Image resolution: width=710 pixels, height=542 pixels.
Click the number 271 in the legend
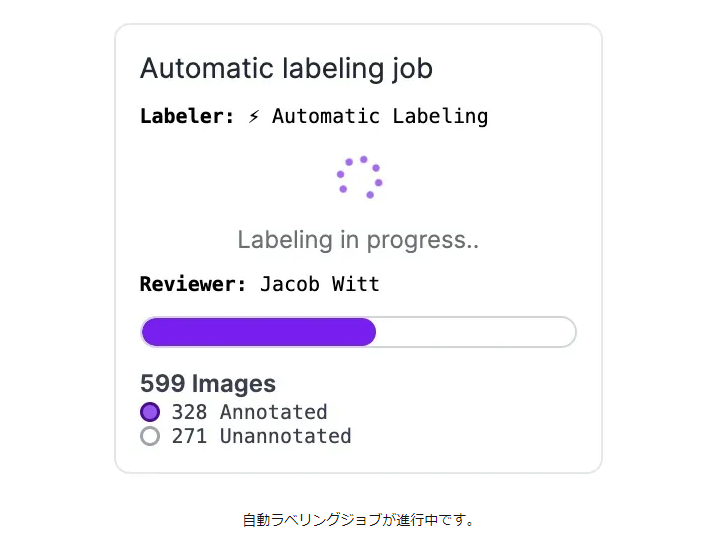(189, 436)
